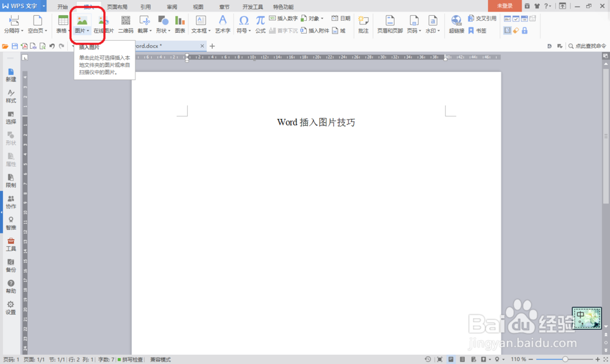Open 设置 settings in left sidebar

pos(11,308)
